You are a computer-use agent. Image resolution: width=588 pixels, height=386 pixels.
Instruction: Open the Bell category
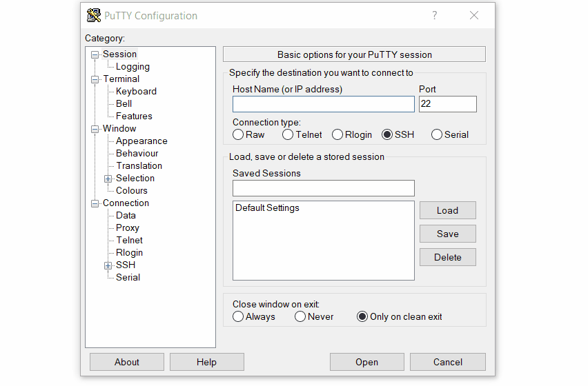(124, 103)
